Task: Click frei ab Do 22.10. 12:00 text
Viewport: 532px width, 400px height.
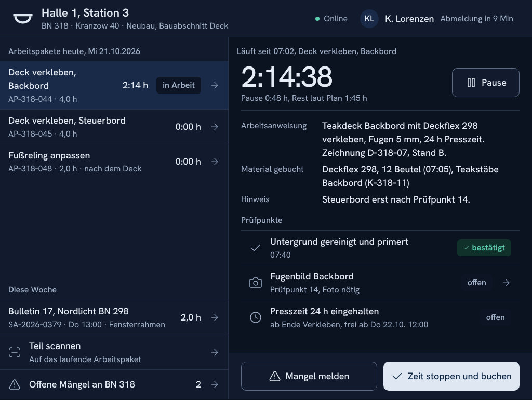Action: tap(386, 325)
